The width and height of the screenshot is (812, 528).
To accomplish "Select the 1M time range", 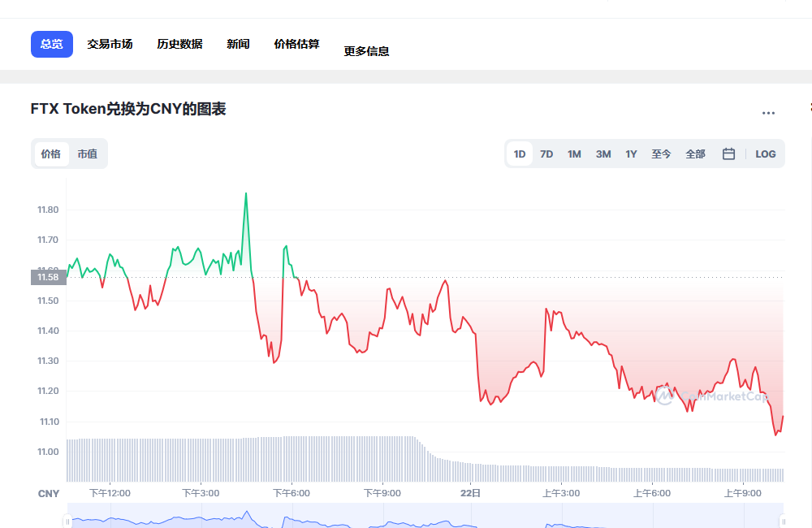I will pyautogui.click(x=574, y=154).
